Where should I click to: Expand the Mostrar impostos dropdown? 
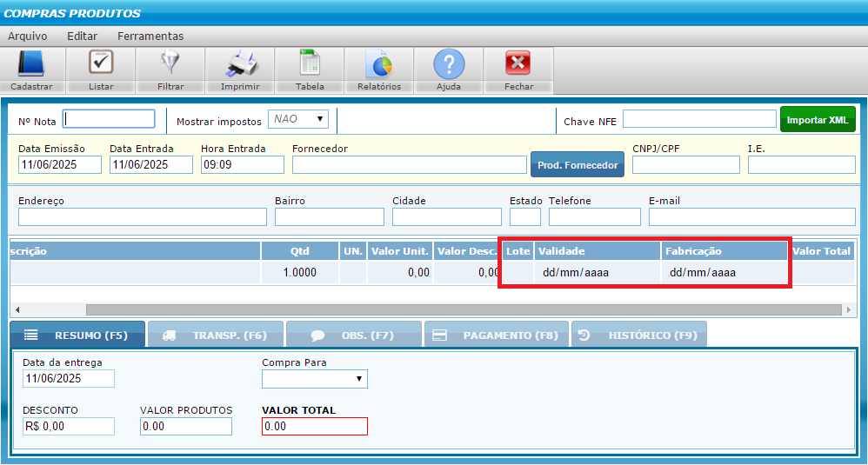298,119
